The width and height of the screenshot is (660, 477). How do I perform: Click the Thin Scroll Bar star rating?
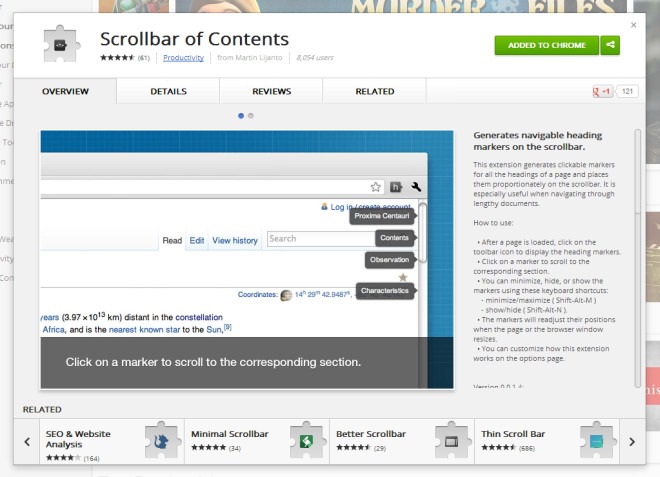click(498, 448)
